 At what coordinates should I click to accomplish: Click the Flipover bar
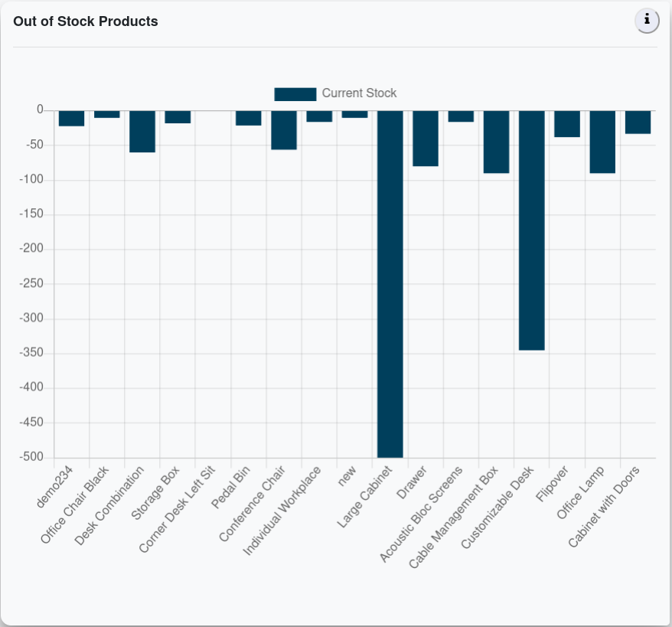tap(567, 124)
